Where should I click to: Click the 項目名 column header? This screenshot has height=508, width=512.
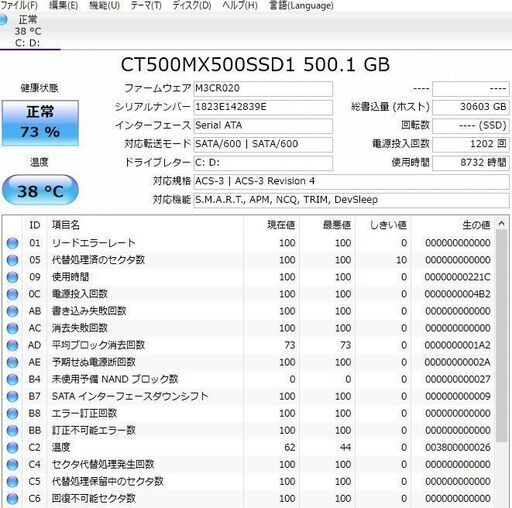coord(145,225)
